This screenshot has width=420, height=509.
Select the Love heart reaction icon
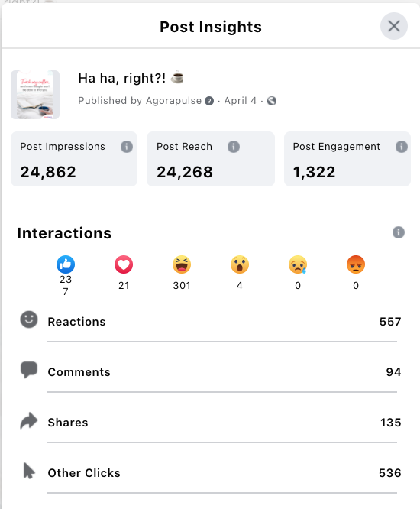[x=124, y=264]
